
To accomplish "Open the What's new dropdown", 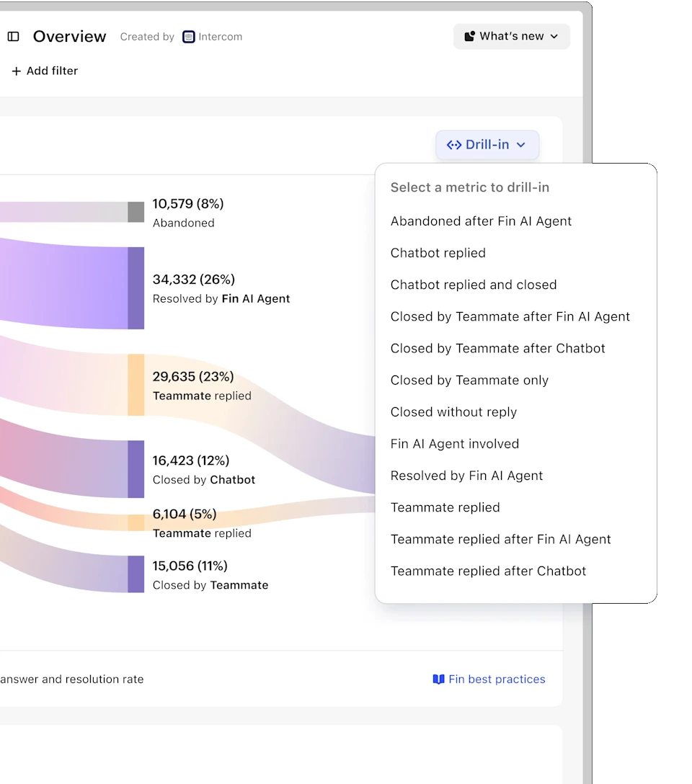I will click(512, 37).
